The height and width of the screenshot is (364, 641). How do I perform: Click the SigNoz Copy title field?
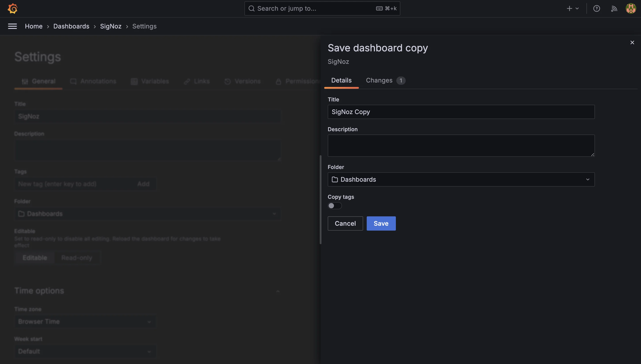coord(461,112)
